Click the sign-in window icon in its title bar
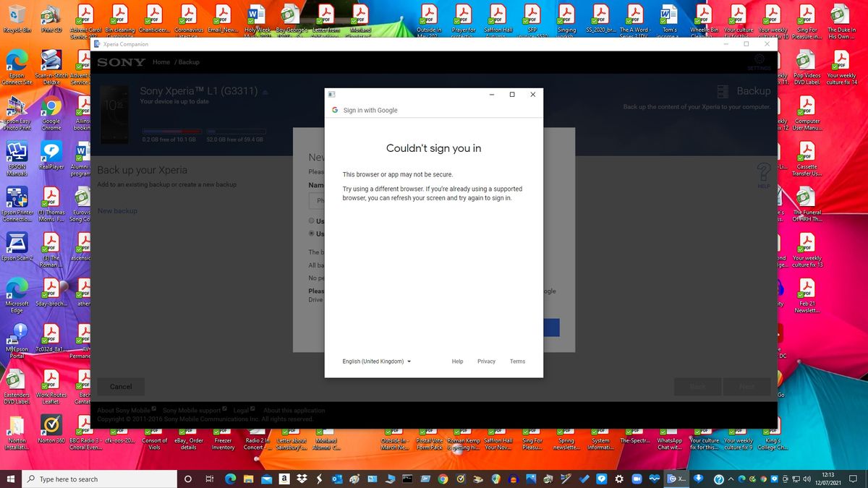The height and width of the screenshot is (488, 868). (x=331, y=94)
